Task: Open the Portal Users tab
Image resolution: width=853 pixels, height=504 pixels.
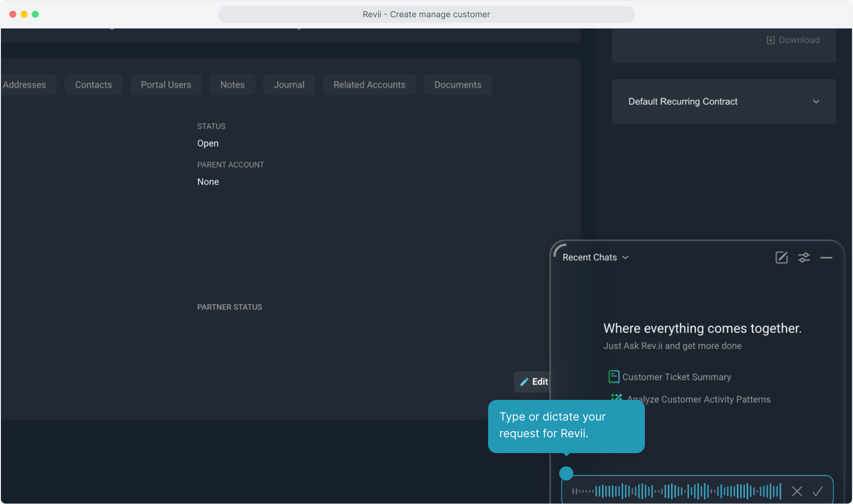Action: click(x=166, y=85)
